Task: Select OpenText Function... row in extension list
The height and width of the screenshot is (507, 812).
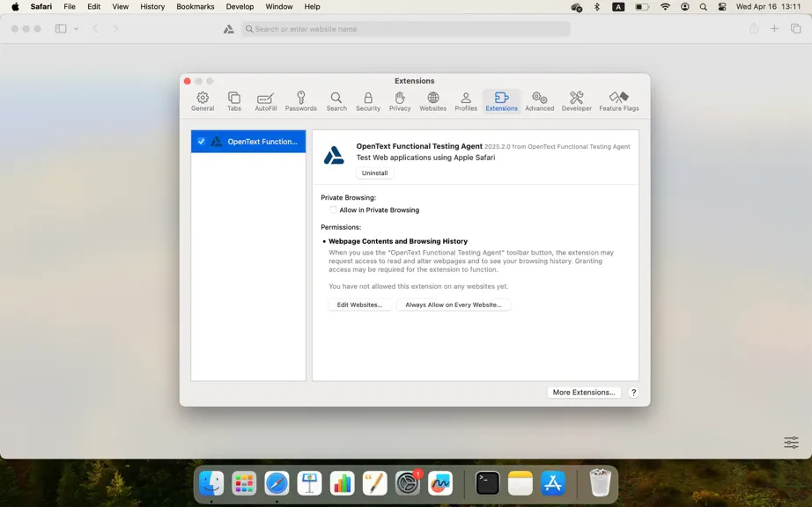Action: [248, 141]
